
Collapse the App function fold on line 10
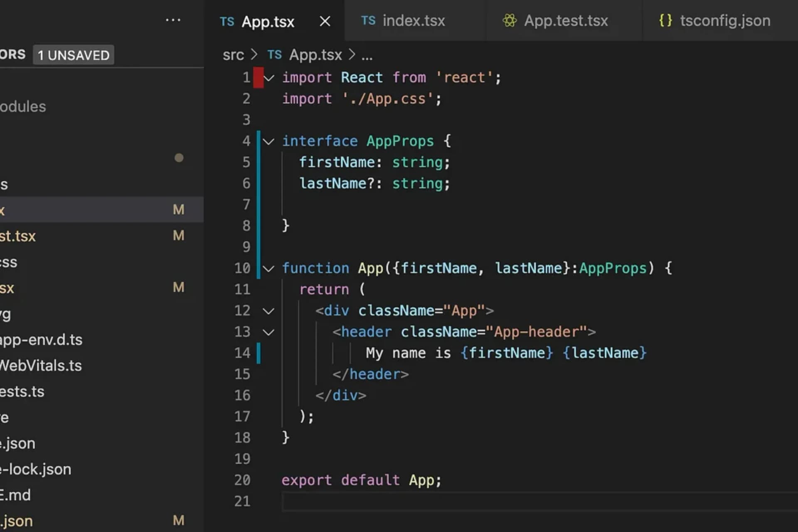(269, 268)
